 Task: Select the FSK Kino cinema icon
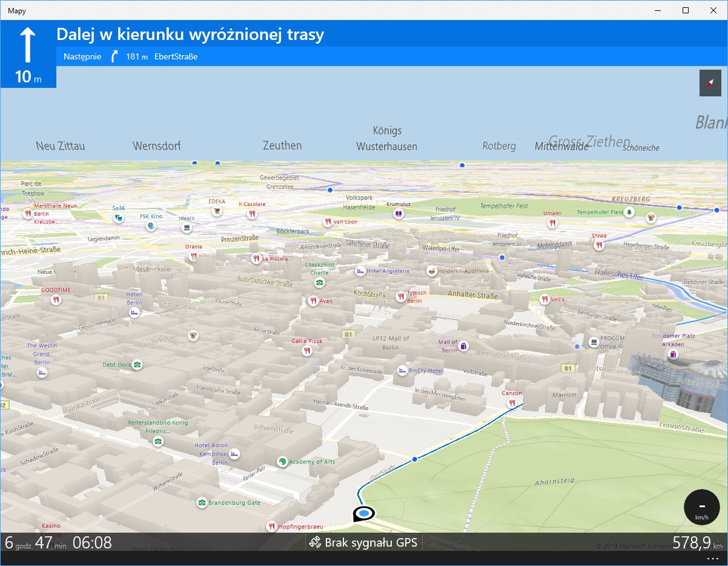coord(150,226)
